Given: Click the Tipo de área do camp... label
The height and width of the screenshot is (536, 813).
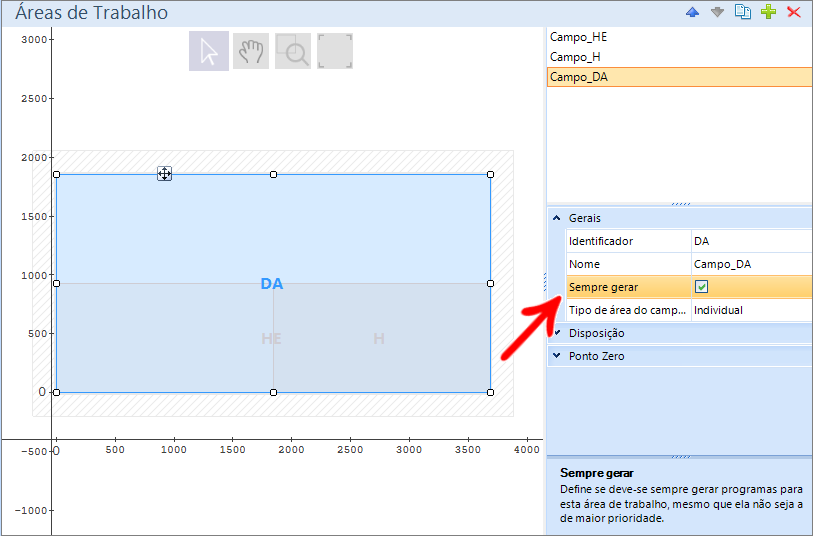Looking at the screenshot, I should click(x=627, y=310).
